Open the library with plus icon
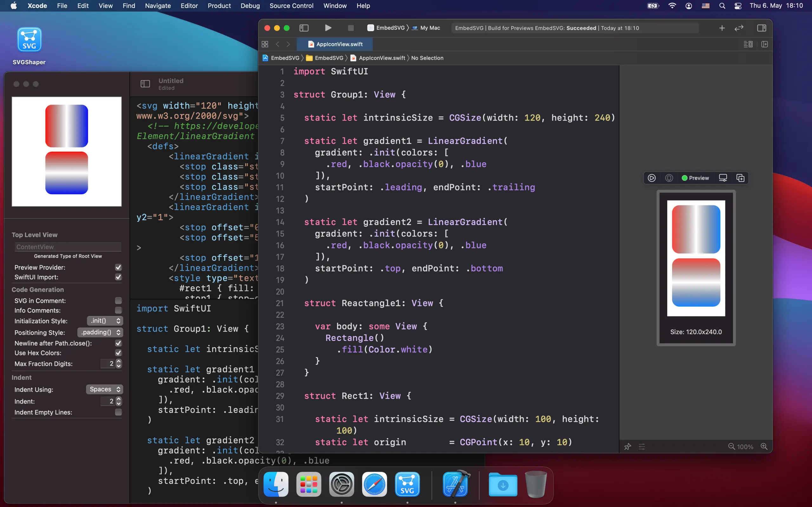 coord(722,28)
